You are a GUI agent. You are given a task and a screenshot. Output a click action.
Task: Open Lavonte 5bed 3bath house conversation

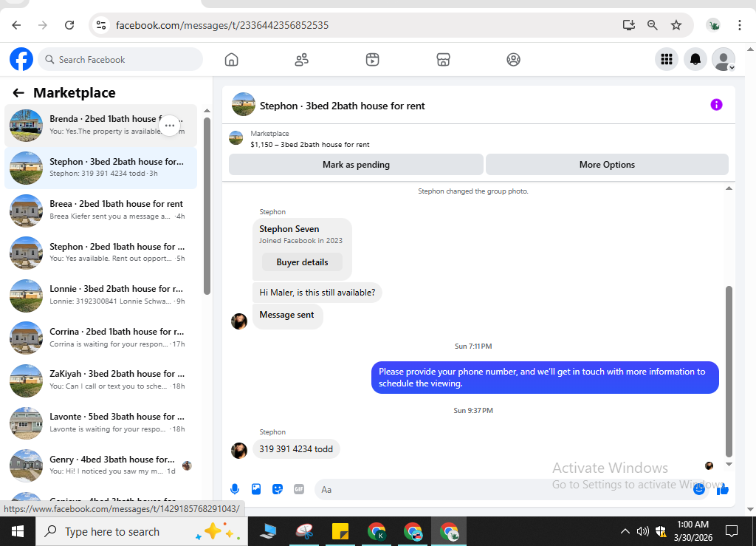coord(100,423)
